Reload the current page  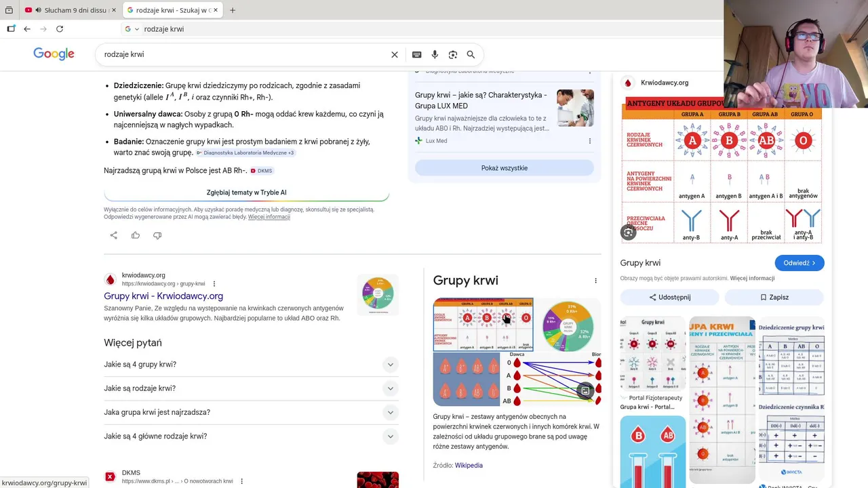pyautogui.click(x=60, y=29)
